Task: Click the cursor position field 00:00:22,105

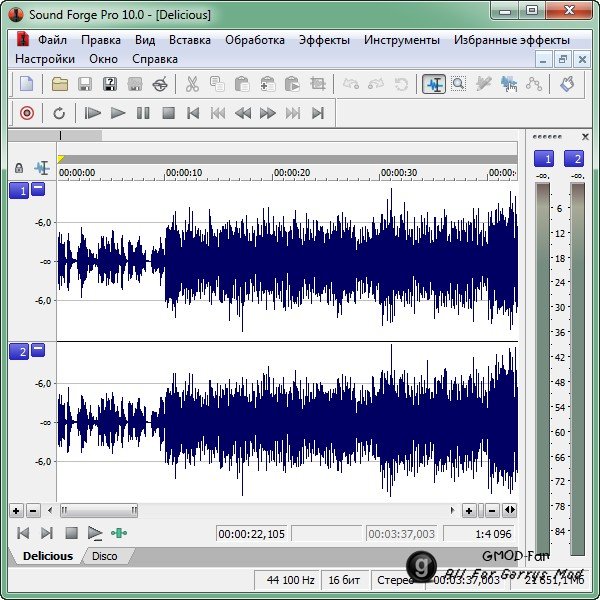Action: 251,534
